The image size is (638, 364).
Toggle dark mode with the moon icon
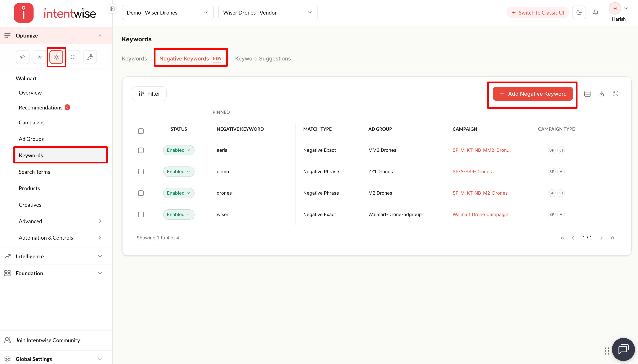point(579,12)
